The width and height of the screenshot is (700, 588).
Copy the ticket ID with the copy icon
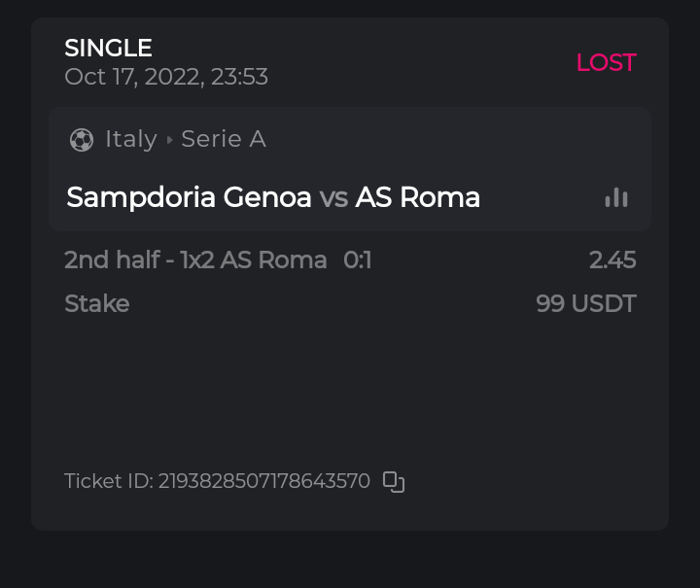393,481
